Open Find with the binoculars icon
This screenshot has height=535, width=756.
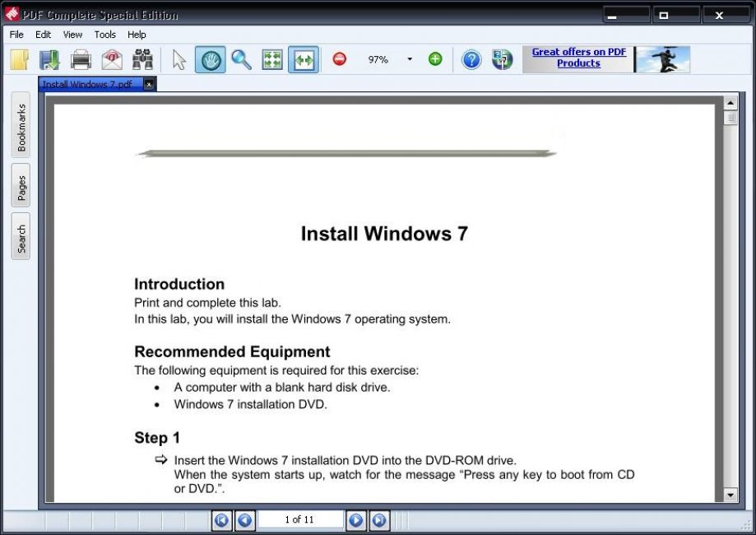click(x=142, y=60)
